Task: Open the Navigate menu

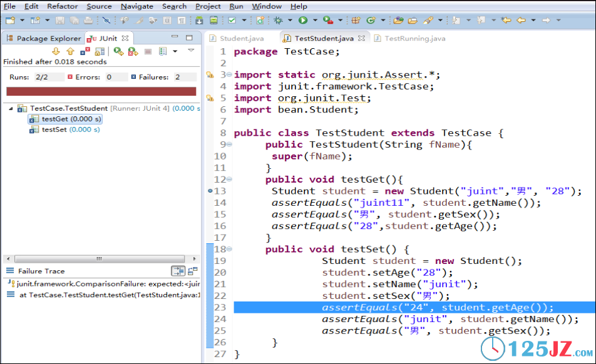Action: (137, 6)
